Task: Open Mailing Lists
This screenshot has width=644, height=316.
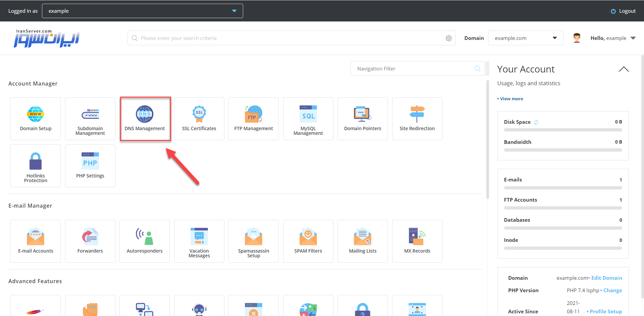Action: point(363,241)
